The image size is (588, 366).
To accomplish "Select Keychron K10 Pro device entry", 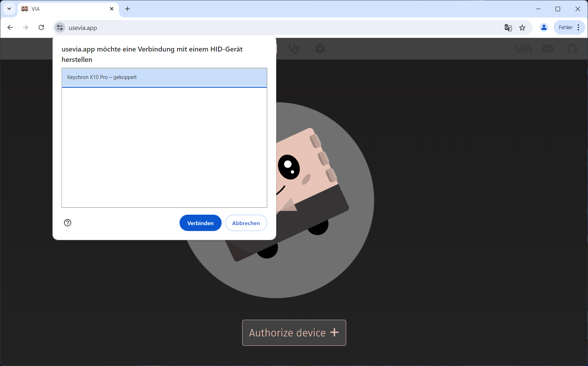I will 164,77.
